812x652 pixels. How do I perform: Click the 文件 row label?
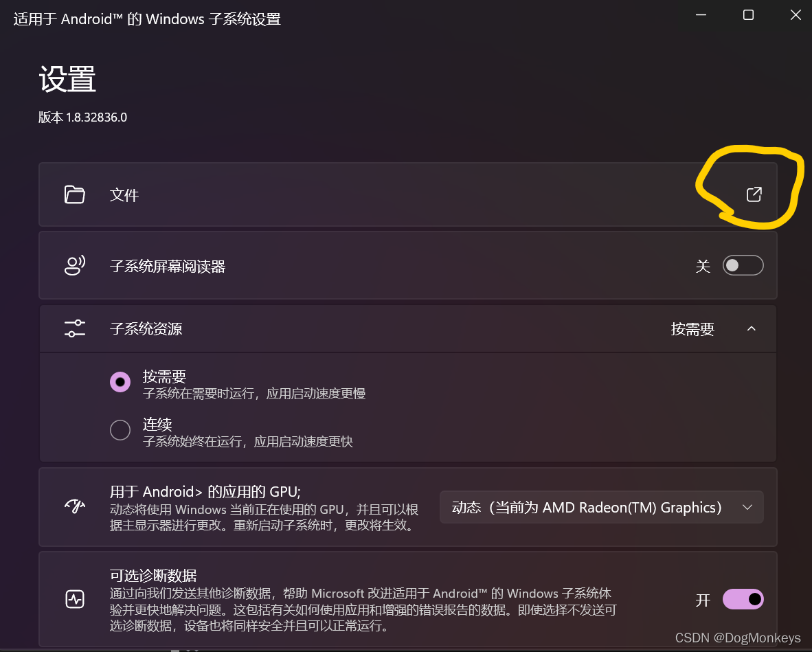point(124,195)
